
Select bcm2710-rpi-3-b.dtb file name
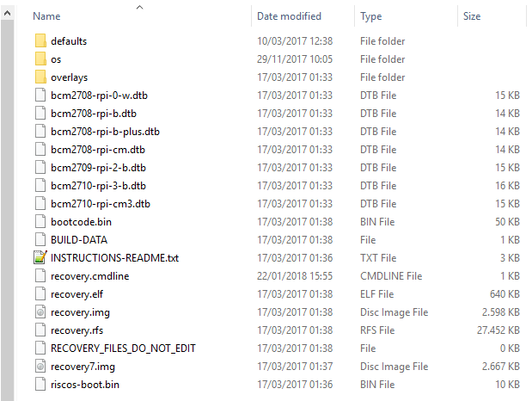click(x=98, y=186)
